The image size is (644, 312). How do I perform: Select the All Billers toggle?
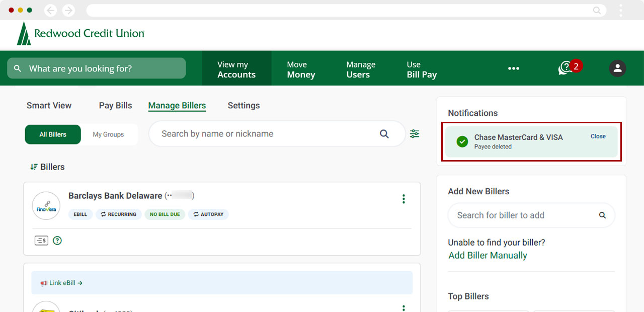coord(52,134)
